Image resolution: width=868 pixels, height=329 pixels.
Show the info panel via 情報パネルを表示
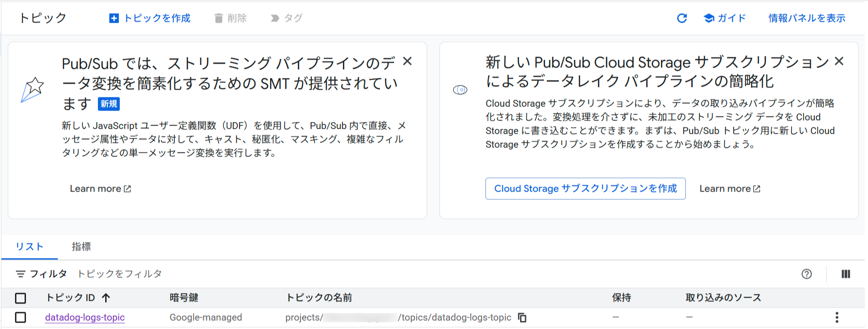807,18
